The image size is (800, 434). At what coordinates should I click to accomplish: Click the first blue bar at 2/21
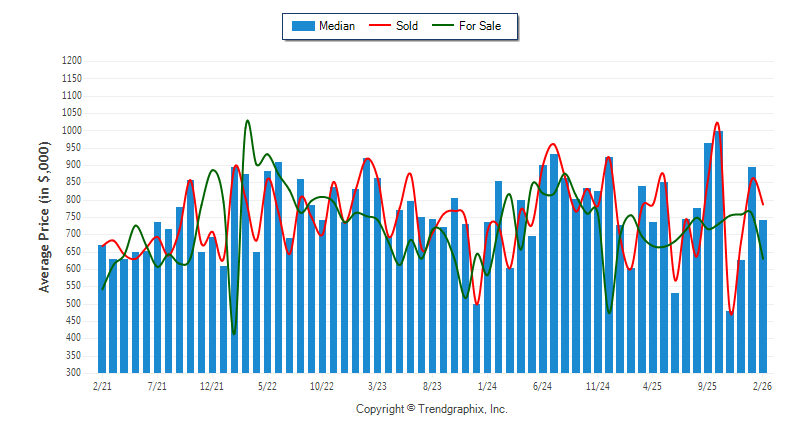point(101,308)
